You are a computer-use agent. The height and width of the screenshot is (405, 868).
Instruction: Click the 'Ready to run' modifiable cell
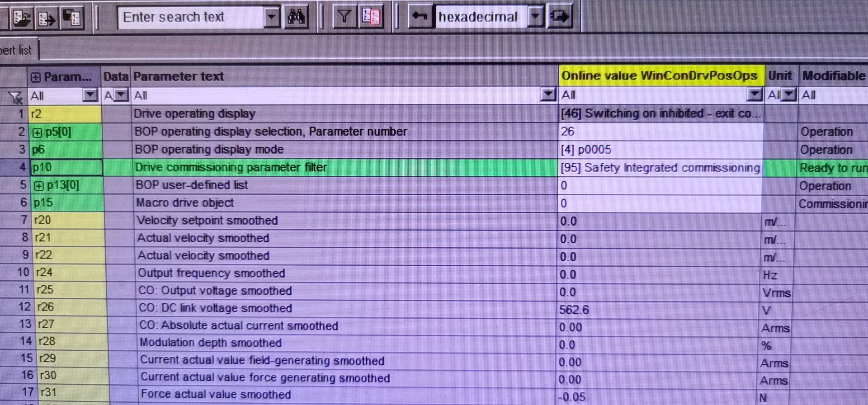833,168
